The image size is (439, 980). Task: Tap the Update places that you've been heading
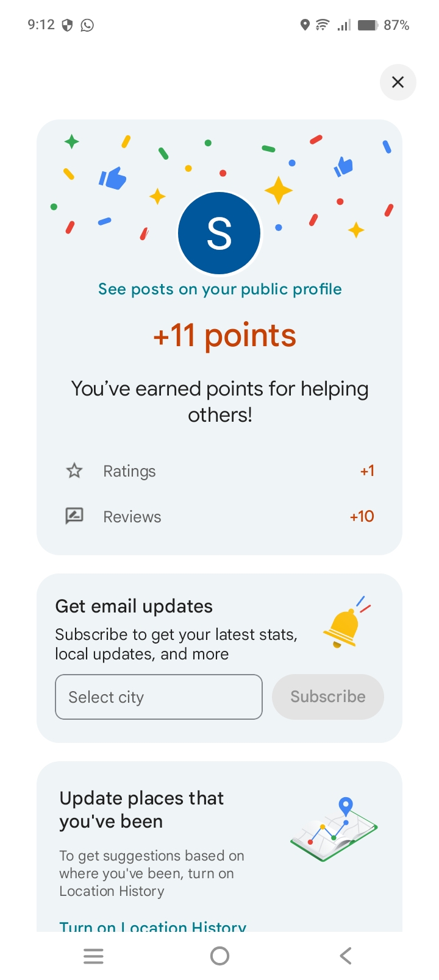tap(141, 810)
